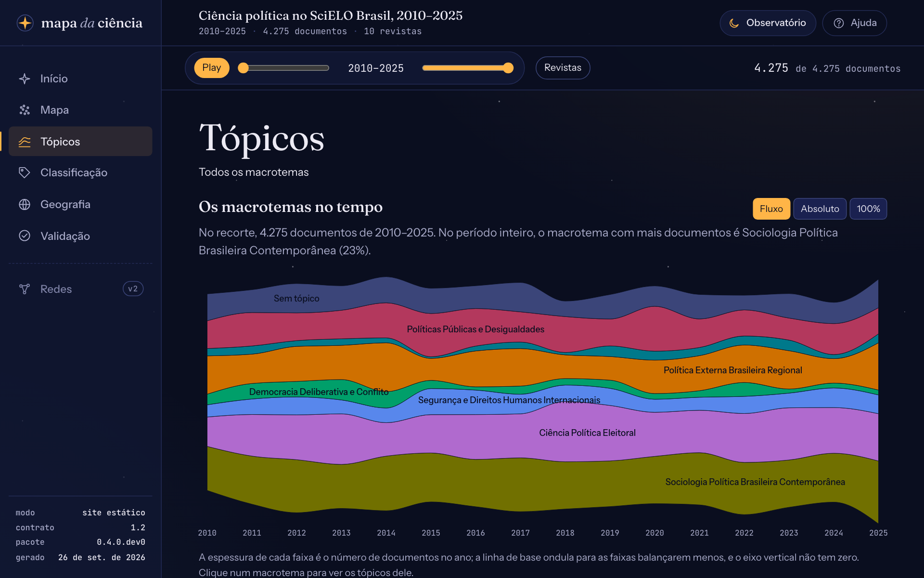
Task: Click the start-year slider handle
Action: [x=244, y=68]
